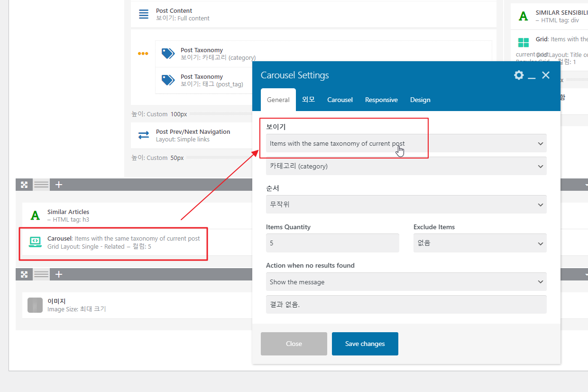Add element to the 이미지 row

coord(59,274)
